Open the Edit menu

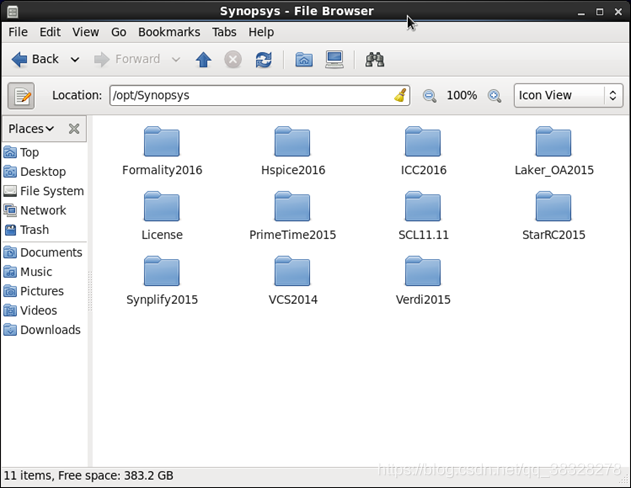pyautogui.click(x=50, y=32)
